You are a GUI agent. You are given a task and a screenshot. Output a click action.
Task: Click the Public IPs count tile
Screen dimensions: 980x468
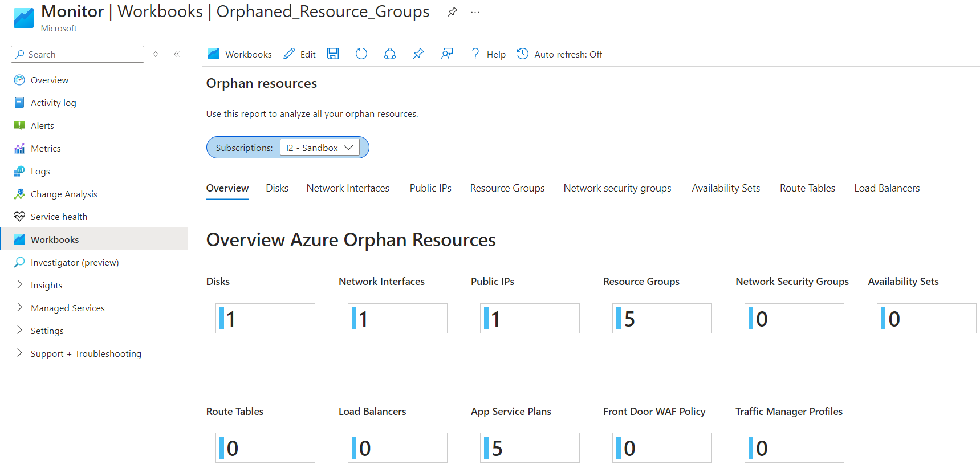click(x=530, y=318)
